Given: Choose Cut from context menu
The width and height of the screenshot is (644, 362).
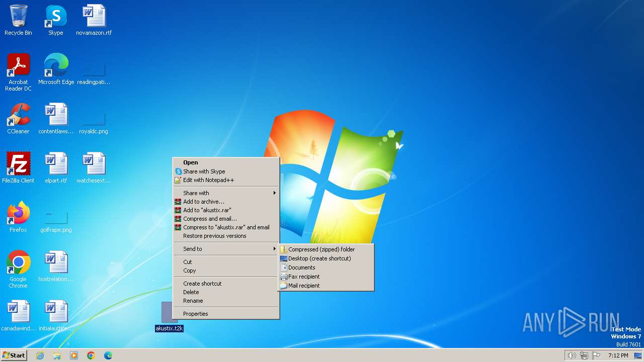Looking at the screenshot, I should pyautogui.click(x=226, y=262).
